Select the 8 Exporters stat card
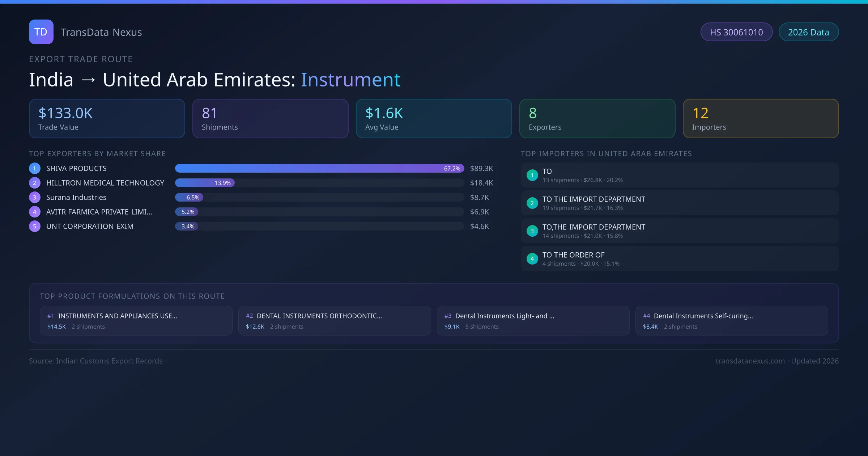868x456 pixels. [x=597, y=118]
